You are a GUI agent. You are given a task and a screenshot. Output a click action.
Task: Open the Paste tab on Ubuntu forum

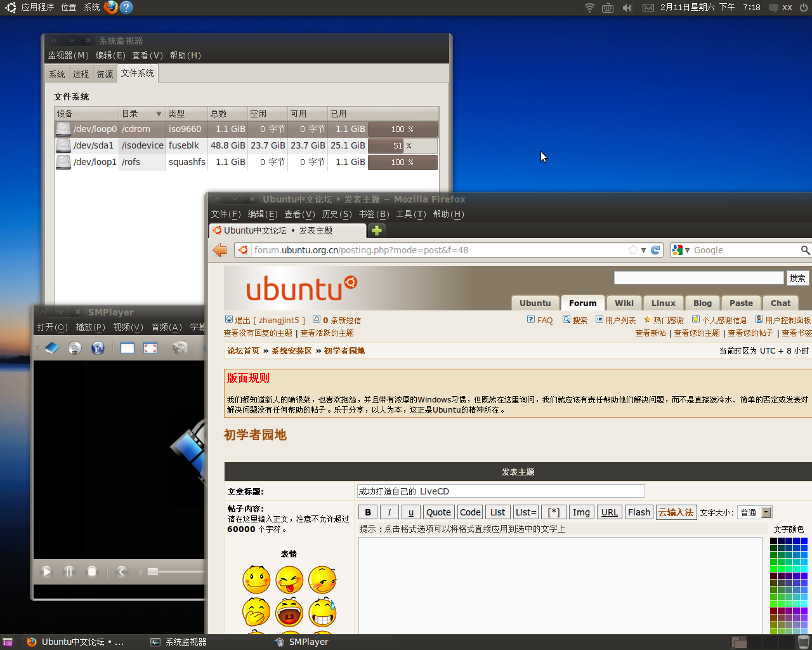pos(741,303)
